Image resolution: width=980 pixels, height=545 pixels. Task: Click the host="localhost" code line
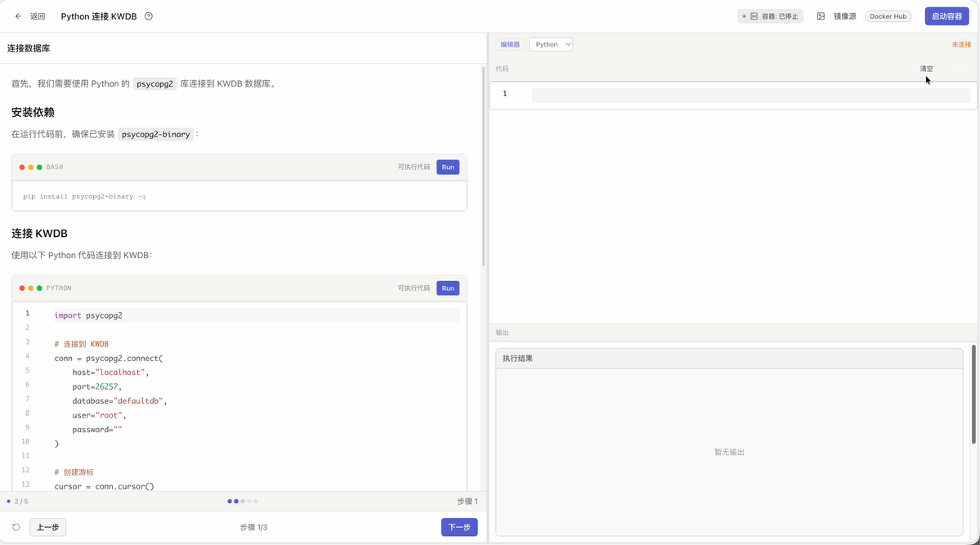[x=110, y=373]
